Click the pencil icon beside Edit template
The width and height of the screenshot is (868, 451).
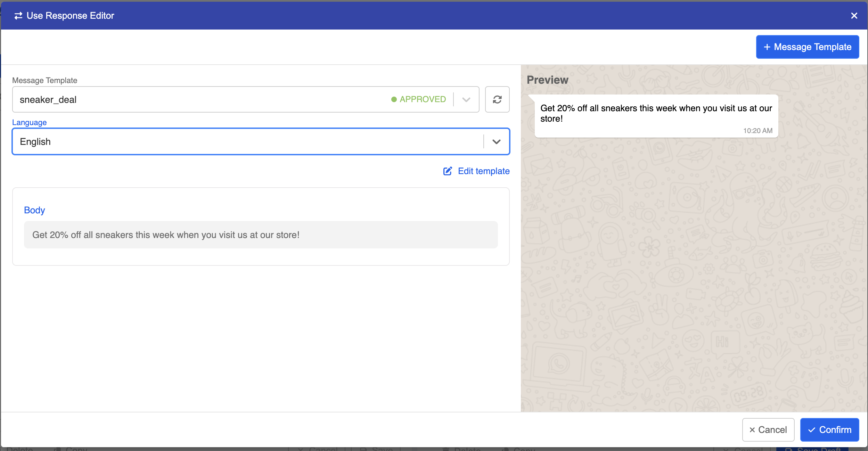pos(448,171)
